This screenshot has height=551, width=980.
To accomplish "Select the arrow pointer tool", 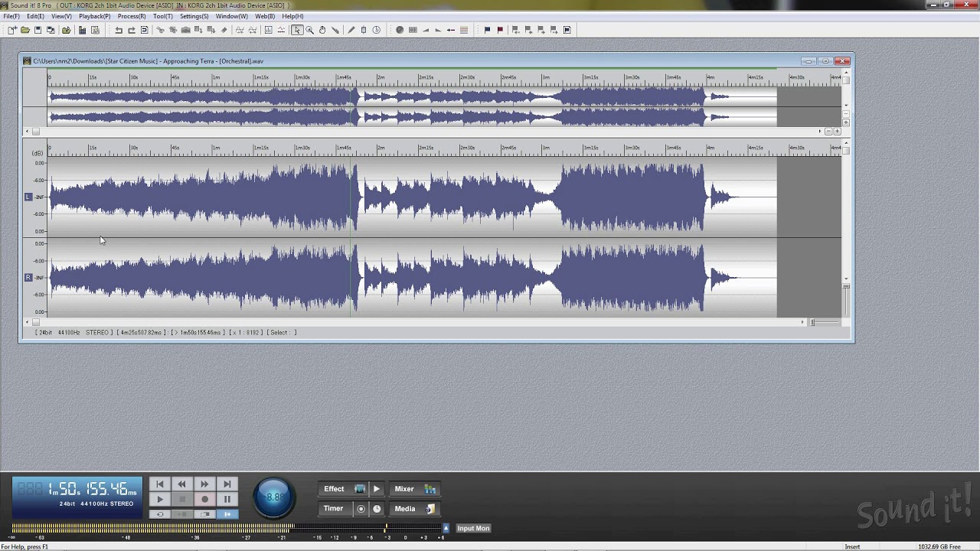I will coord(296,30).
